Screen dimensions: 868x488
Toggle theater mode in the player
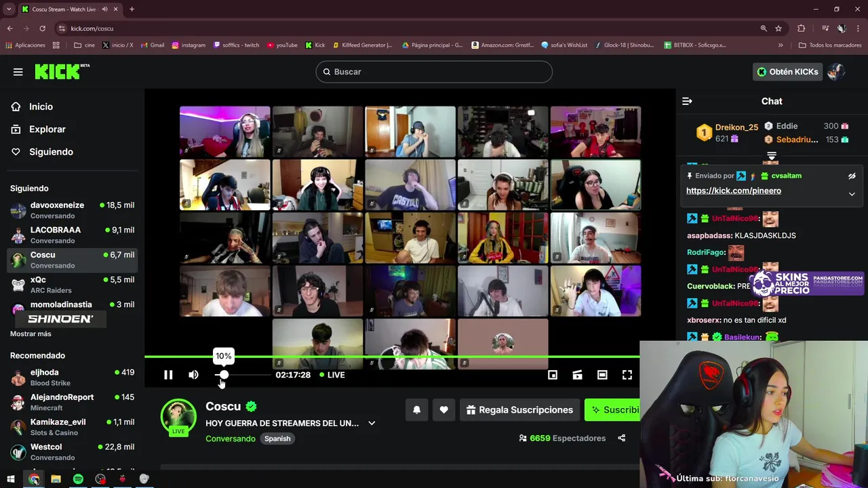[602, 375]
